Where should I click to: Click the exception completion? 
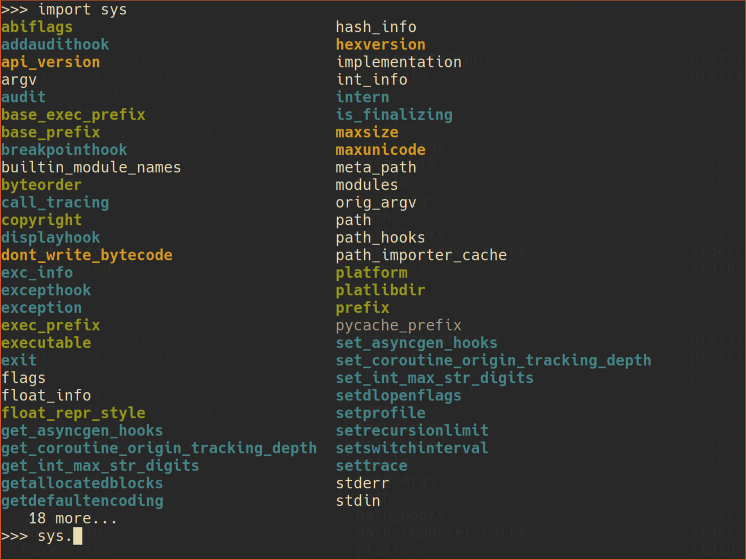[41, 308]
